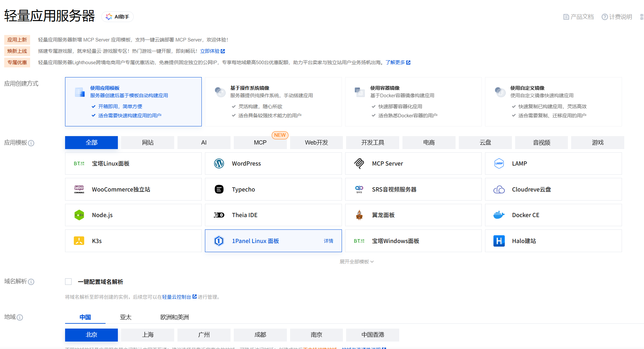The image size is (644, 349).
Task: Click the LAMP stack icon
Action: [499, 163]
